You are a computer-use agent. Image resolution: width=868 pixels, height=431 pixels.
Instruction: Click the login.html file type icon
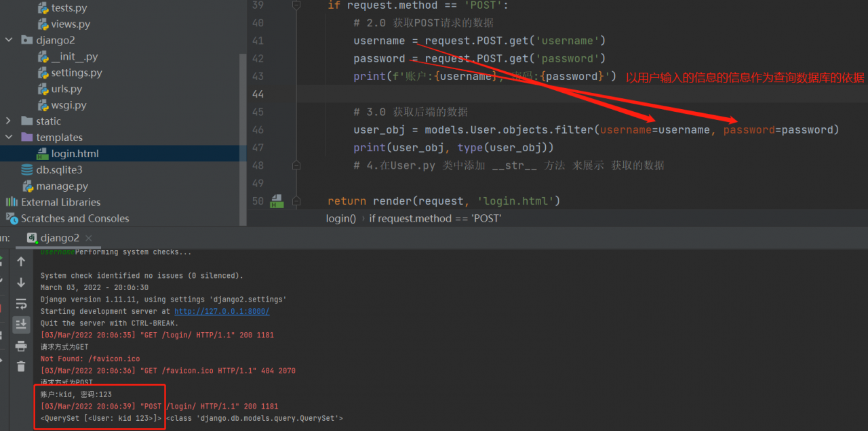pyautogui.click(x=42, y=154)
